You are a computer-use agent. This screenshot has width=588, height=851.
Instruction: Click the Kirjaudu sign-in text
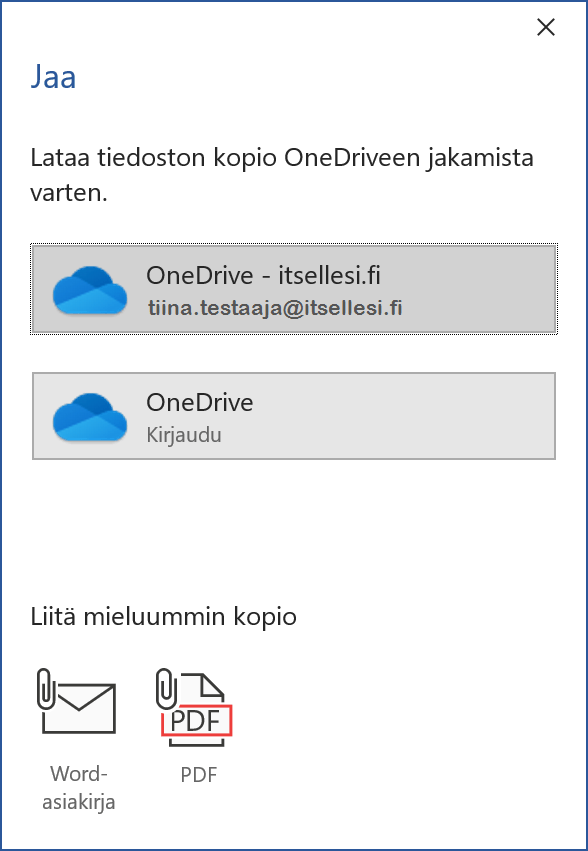coord(184,435)
